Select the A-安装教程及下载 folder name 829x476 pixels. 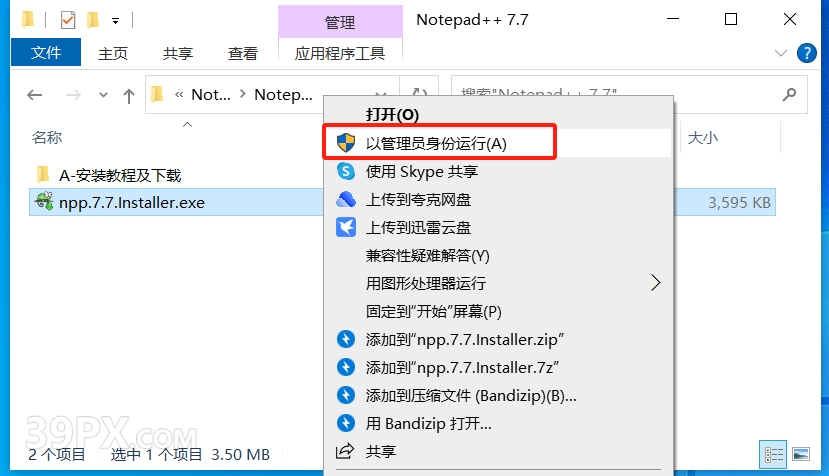[120, 175]
